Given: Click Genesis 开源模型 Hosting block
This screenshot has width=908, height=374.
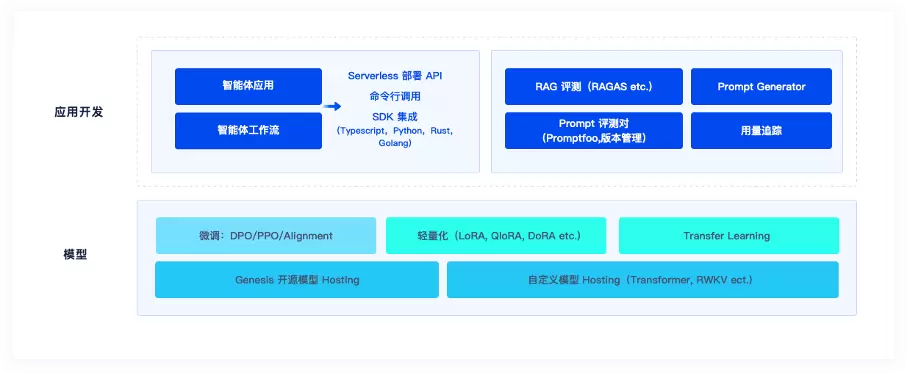Looking at the screenshot, I should [x=297, y=280].
